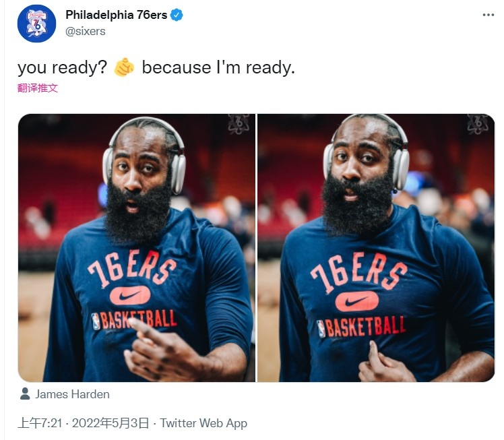Open the three-dot more options menu
504x440 pixels.
(x=488, y=15)
